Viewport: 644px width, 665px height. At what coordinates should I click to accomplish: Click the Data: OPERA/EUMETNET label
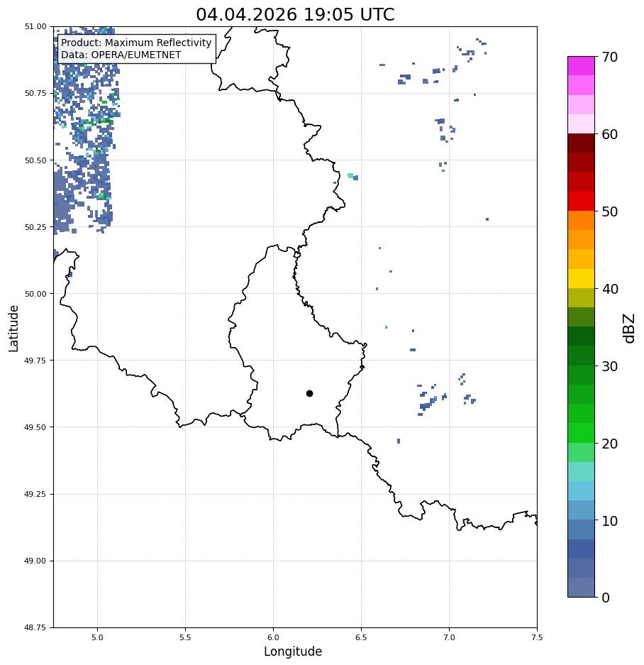(121, 55)
